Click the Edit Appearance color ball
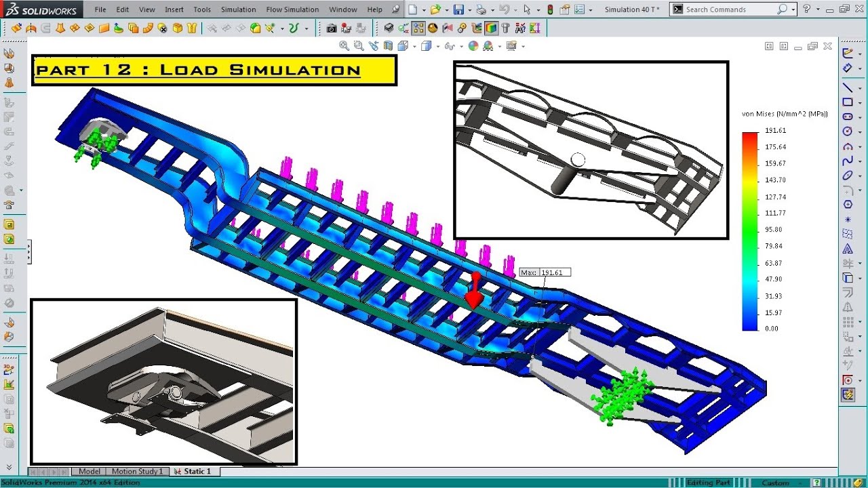 point(473,46)
